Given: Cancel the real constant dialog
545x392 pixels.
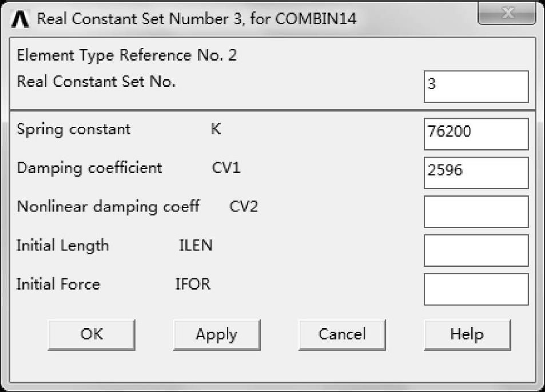Looking at the screenshot, I should point(342,334).
